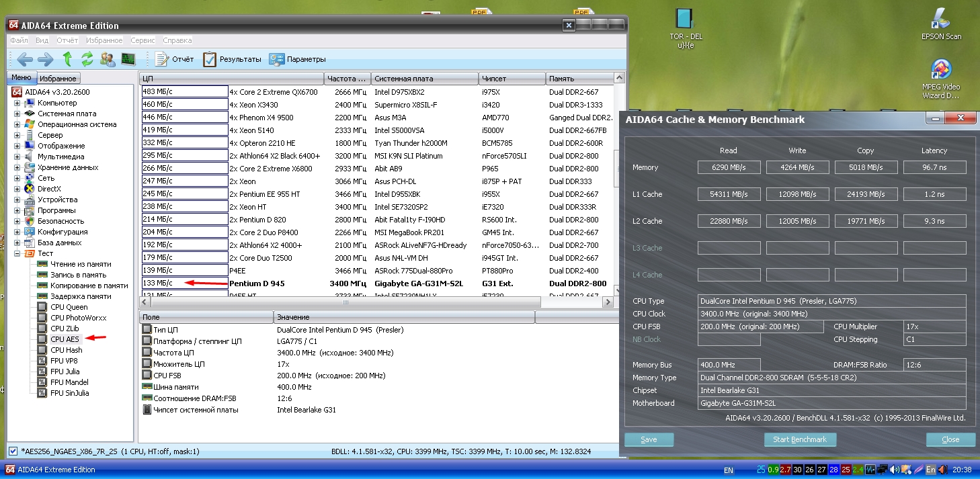Sort by the Память column header
980x479 pixels.
579,79
